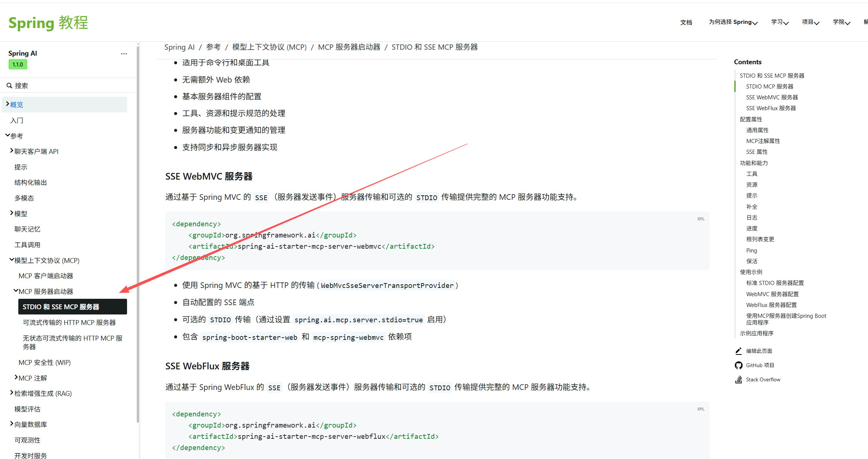
Task: Open the 为何选择 Spring dropdown menu
Action: [x=733, y=22]
